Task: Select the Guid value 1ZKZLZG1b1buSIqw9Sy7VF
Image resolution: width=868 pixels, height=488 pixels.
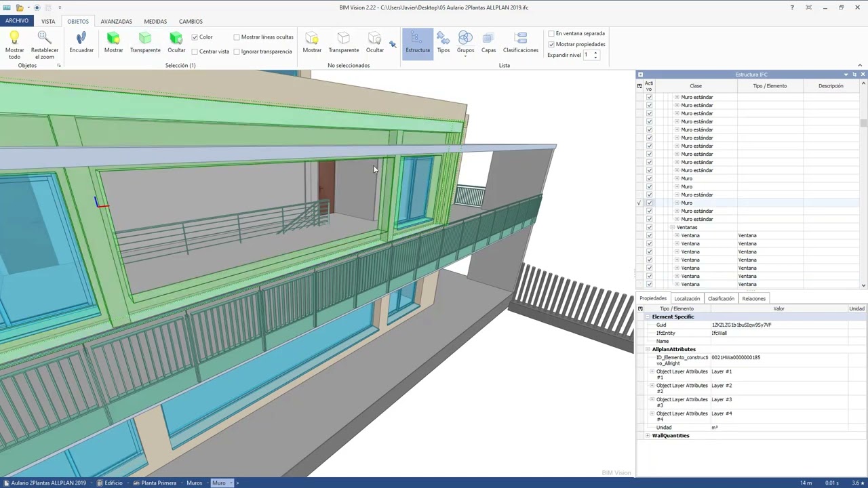Action: tap(741, 325)
